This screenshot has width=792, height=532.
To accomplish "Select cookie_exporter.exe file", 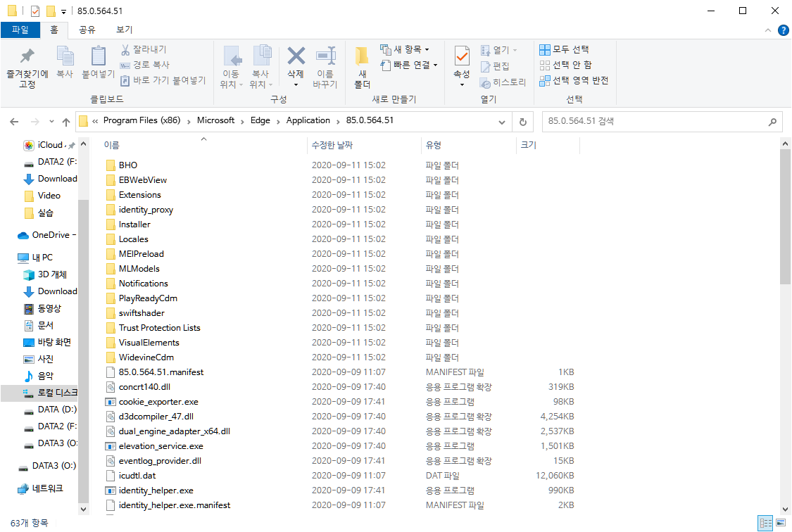I will click(151, 402).
